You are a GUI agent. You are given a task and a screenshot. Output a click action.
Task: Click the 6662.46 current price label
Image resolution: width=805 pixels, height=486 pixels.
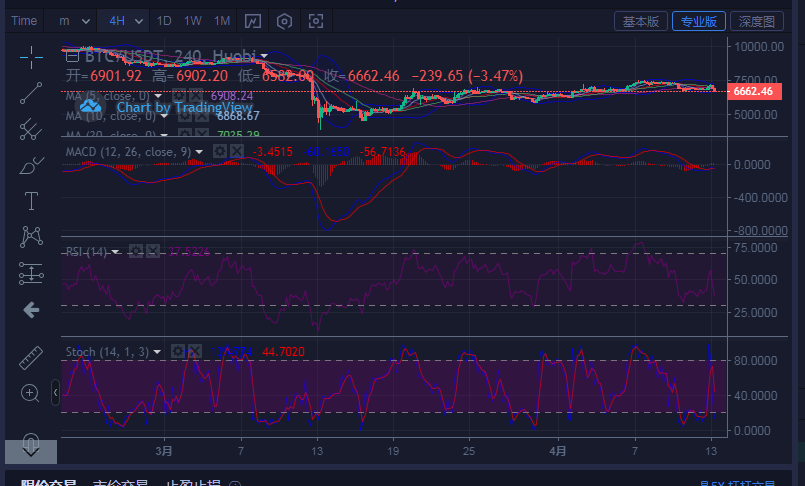(754, 91)
